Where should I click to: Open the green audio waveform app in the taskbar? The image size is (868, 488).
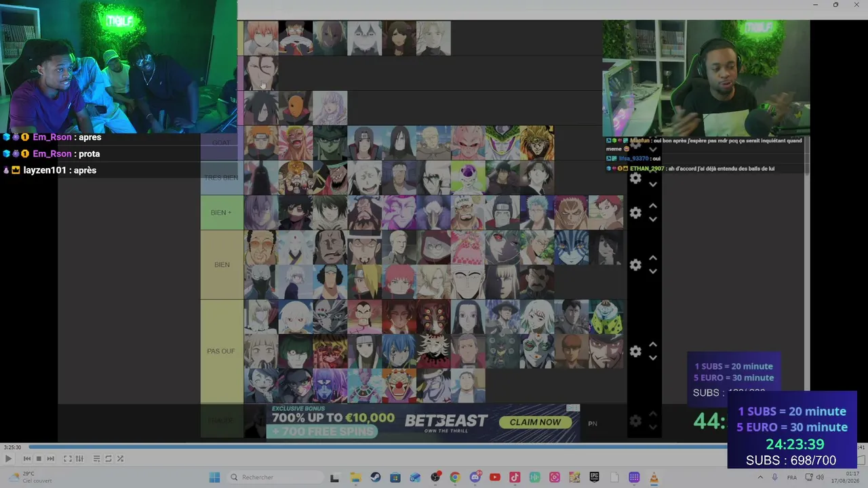535,477
